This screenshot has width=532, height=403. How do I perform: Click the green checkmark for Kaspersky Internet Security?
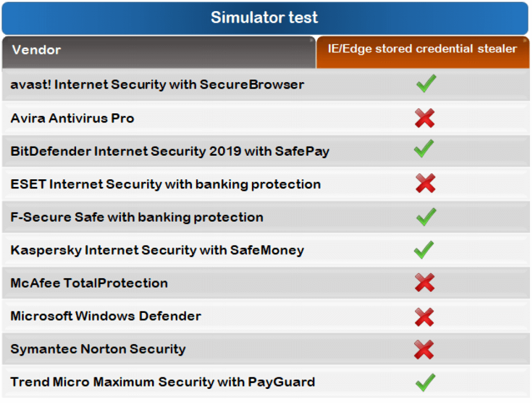pos(424,249)
